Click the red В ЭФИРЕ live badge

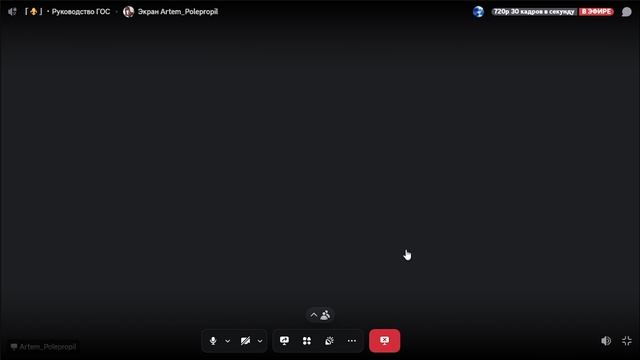pos(596,12)
